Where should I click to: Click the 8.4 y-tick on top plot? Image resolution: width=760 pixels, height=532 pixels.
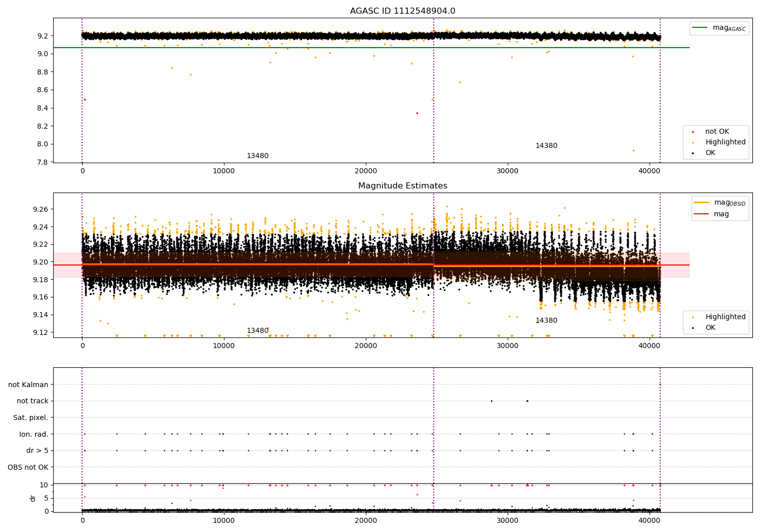(43, 108)
